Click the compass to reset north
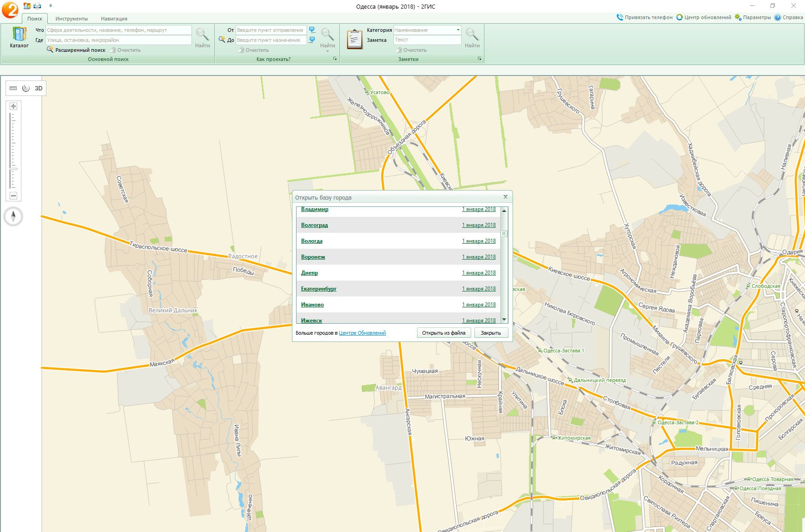 tap(13, 216)
